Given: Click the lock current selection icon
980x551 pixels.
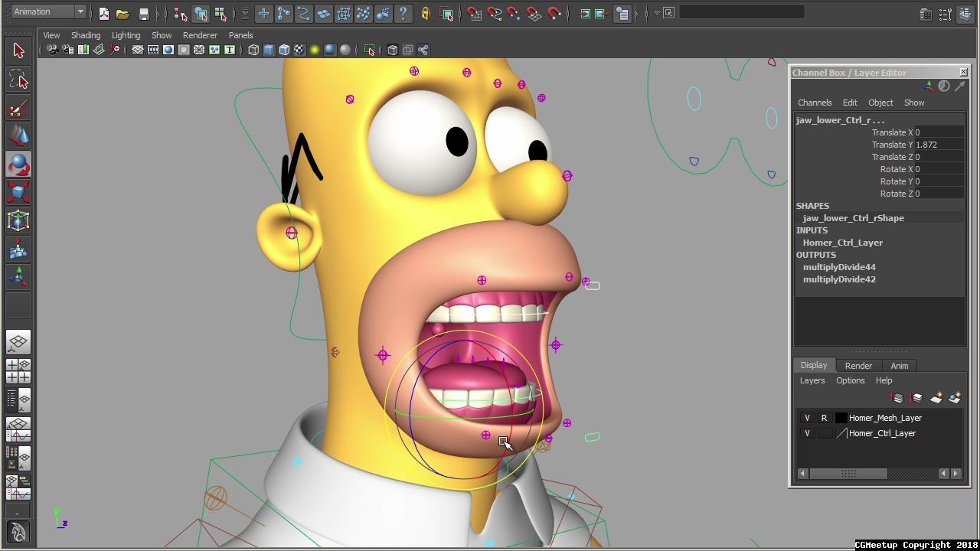Looking at the screenshot, I should pyautogui.click(x=426, y=14).
